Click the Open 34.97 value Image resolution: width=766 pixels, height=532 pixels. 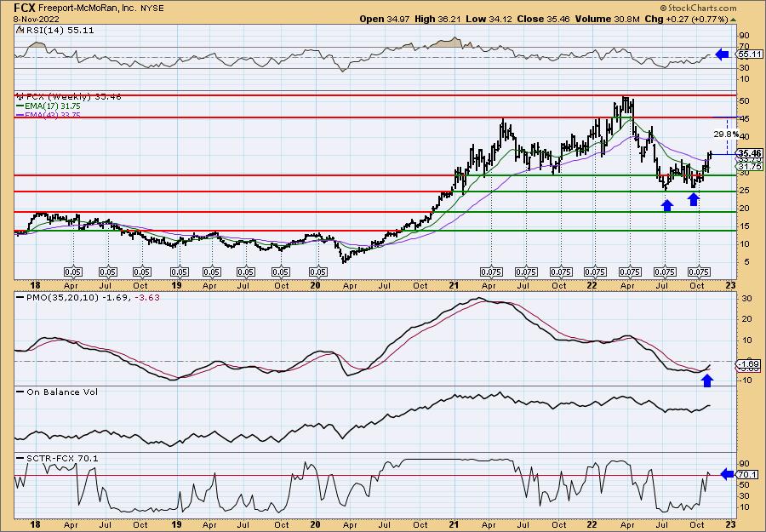(x=386, y=19)
